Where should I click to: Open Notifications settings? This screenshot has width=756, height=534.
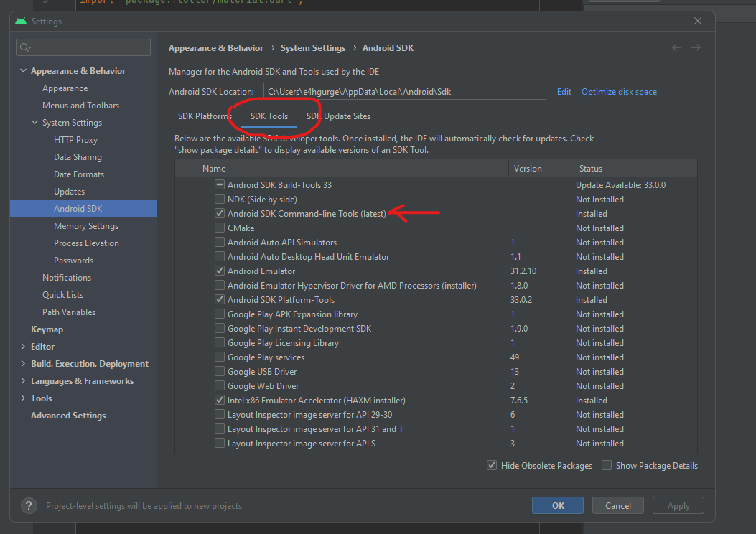point(67,278)
